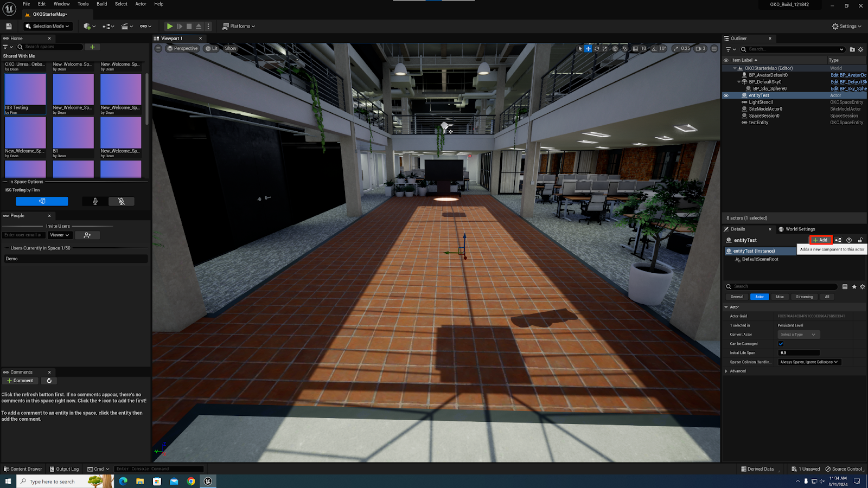Open Convert Actor Select a Type dropdown
868x488 pixels.
(798, 335)
